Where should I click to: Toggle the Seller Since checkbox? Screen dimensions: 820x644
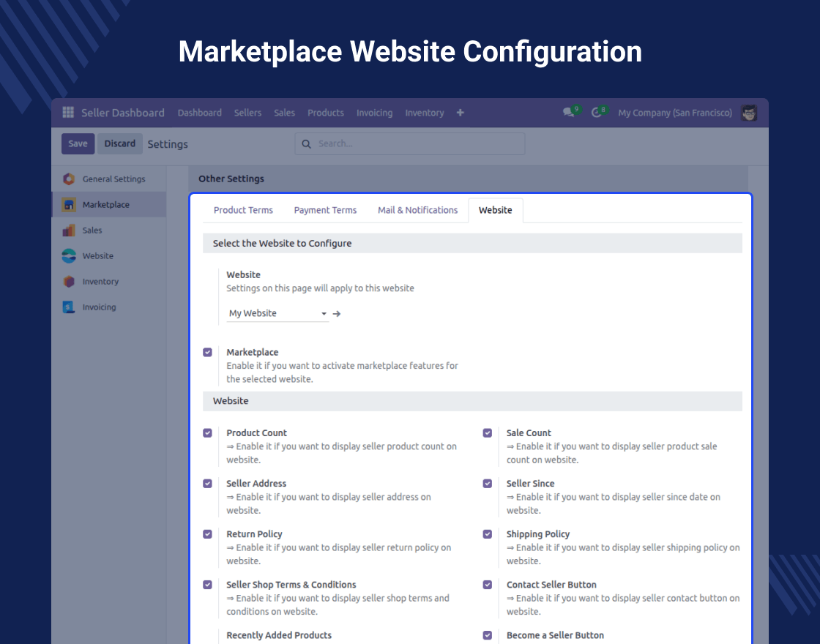click(488, 484)
